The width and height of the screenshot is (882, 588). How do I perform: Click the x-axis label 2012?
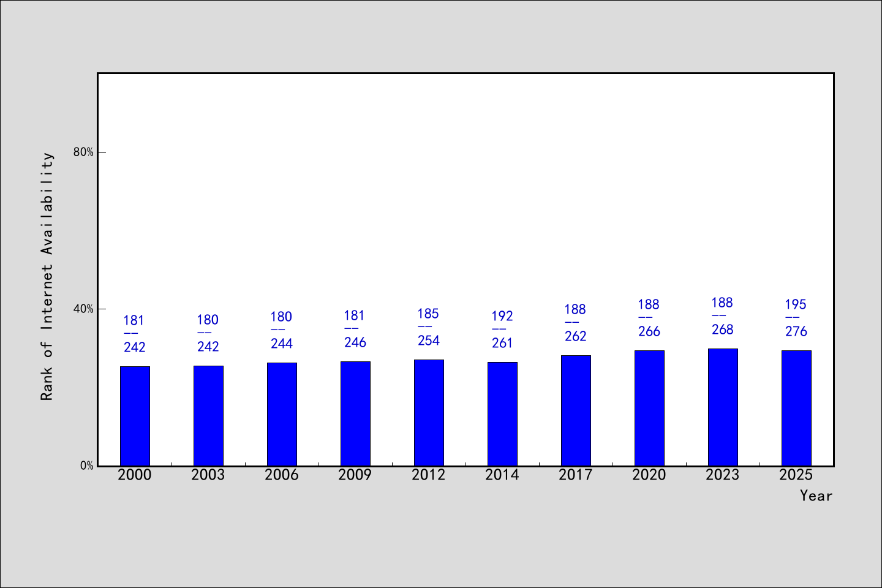pyautogui.click(x=429, y=475)
